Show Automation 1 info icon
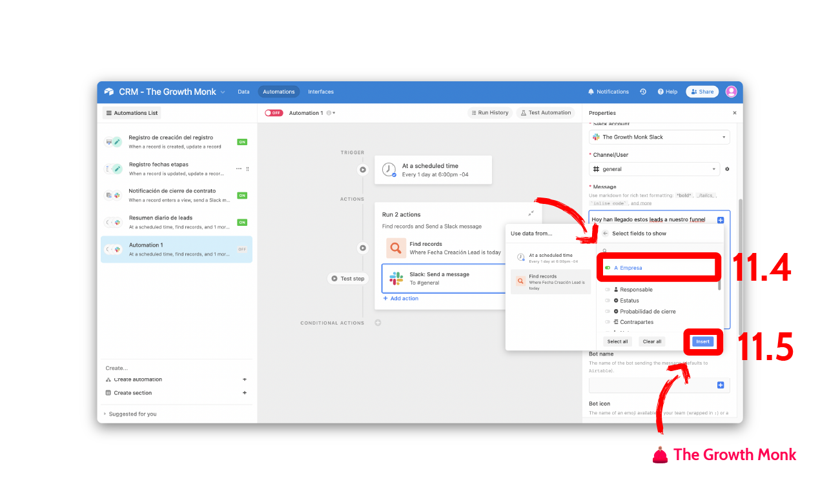840x504 pixels. coord(329,113)
